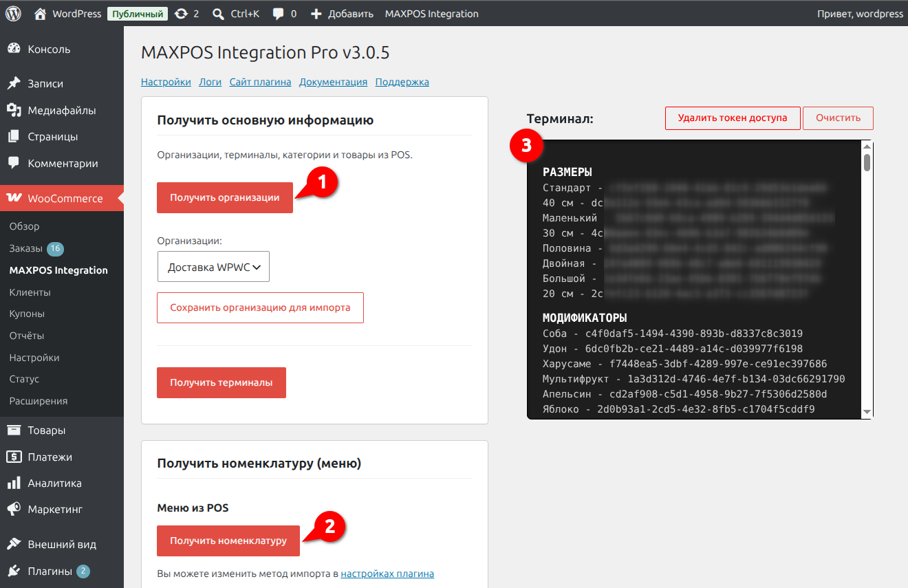Open the Поддержка link
908x588 pixels.
[402, 82]
